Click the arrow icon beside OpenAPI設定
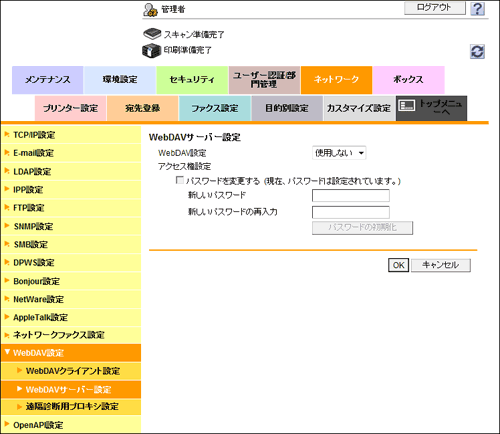Screen dimensions: 500x434 click(x=6, y=424)
